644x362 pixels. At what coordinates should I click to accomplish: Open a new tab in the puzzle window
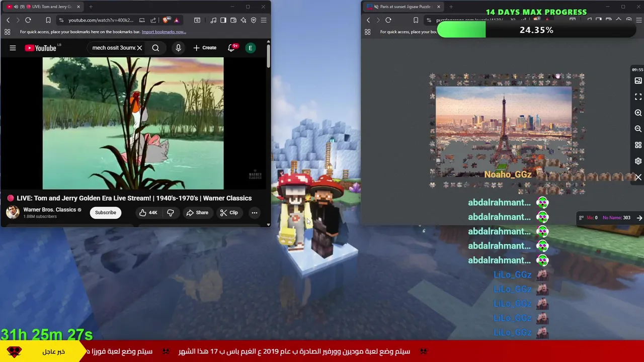pyautogui.click(x=451, y=7)
